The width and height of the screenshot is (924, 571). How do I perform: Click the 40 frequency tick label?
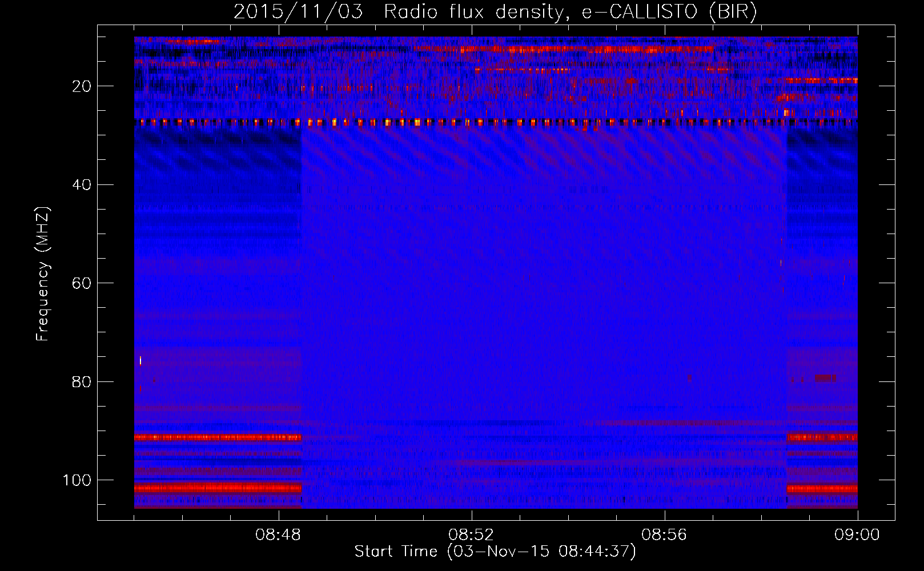tap(82, 185)
